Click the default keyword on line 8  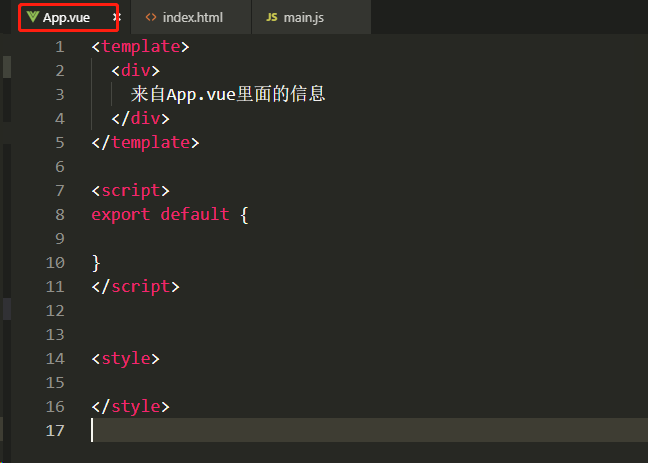(x=195, y=215)
